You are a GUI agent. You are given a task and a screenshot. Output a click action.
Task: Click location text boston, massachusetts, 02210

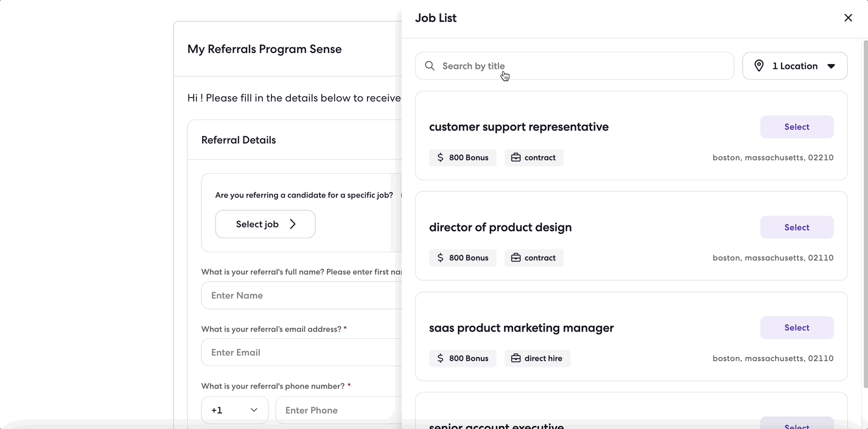773,157
